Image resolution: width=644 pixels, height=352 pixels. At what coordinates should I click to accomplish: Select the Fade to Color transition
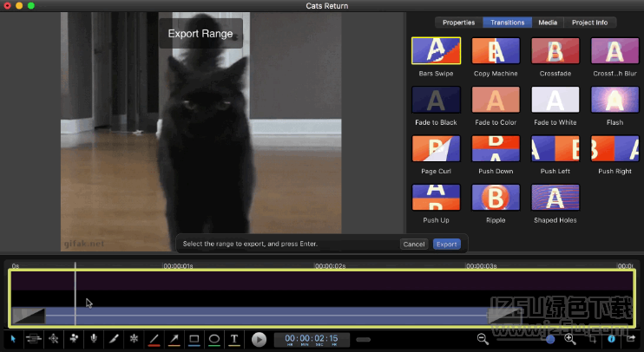tap(496, 100)
